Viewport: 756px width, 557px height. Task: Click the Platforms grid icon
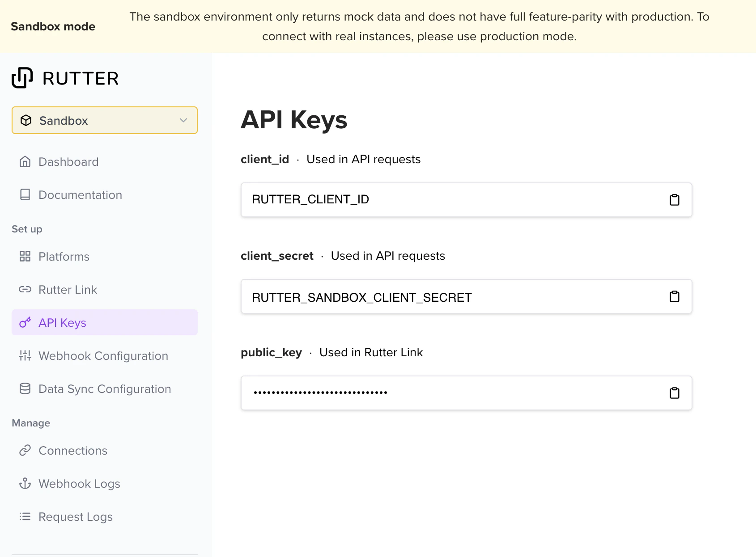(25, 256)
